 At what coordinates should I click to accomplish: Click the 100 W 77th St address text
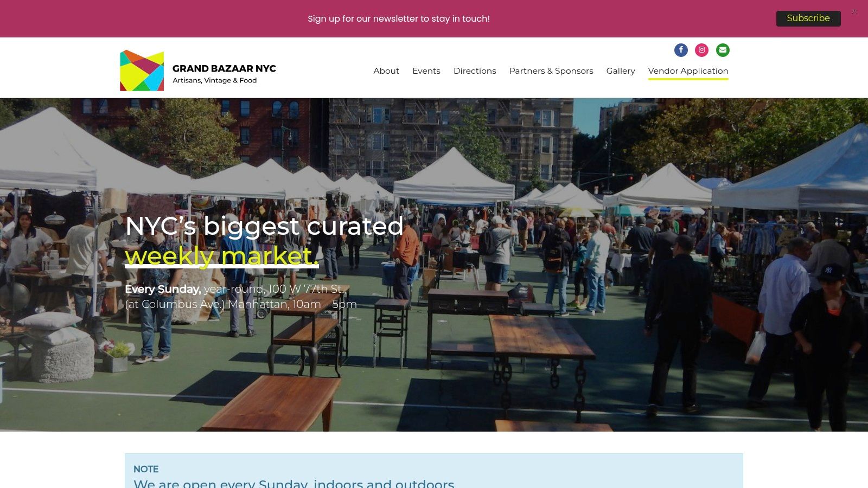coord(307,289)
